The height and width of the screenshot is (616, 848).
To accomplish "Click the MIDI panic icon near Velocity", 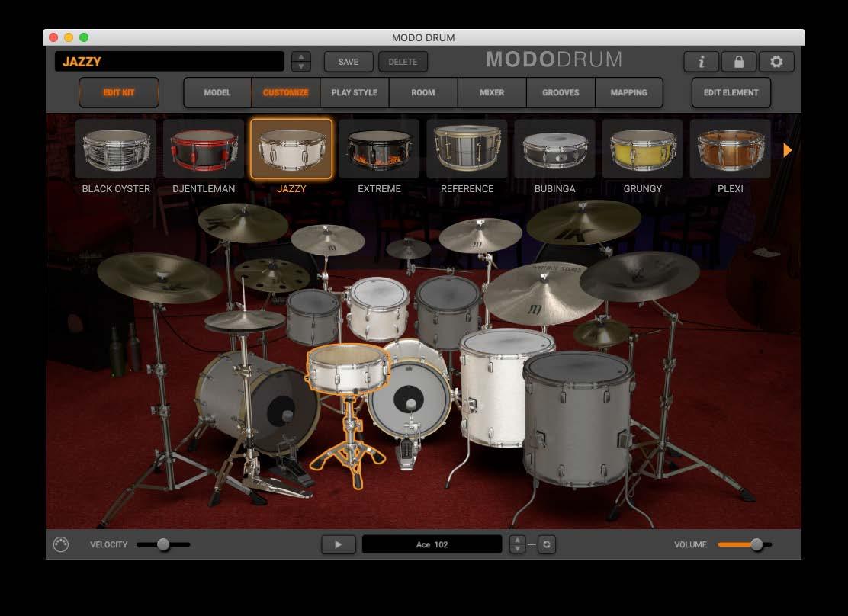I will (x=60, y=544).
